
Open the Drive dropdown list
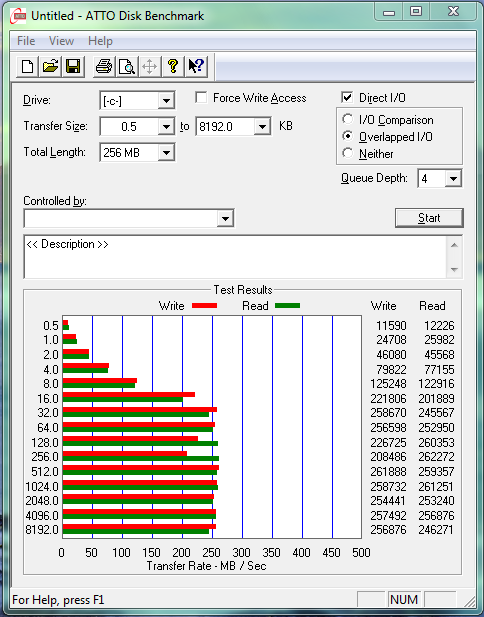pyautogui.click(x=166, y=101)
